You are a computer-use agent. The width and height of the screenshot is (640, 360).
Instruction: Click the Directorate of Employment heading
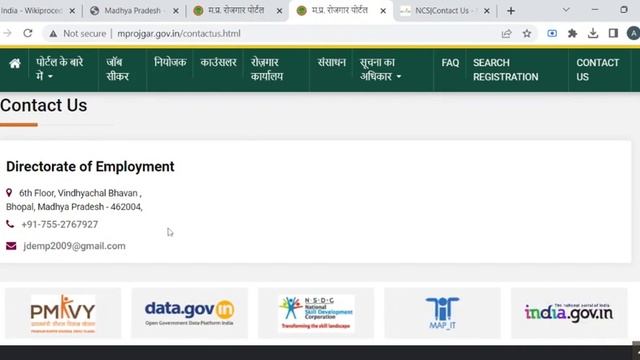pyautogui.click(x=90, y=167)
